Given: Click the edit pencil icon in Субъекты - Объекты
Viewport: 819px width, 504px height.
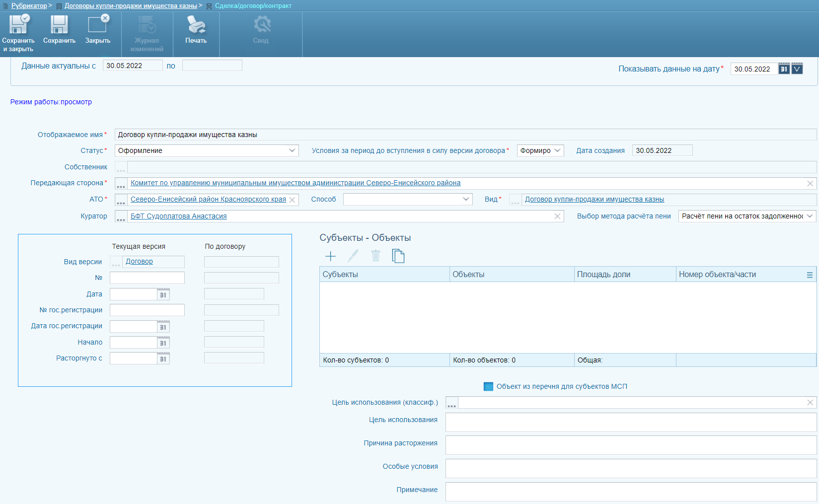Looking at the screenshot, I should tap(353, 256).
